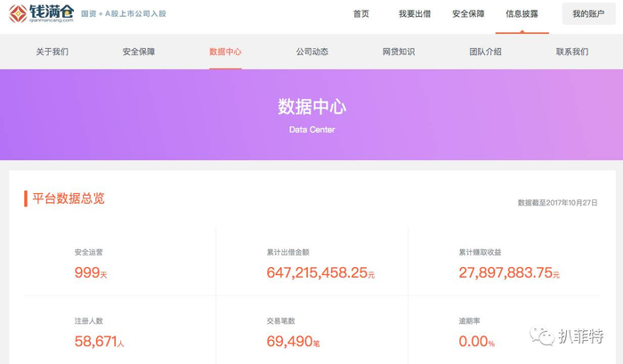Viewport: 623px width, 364px height.
Task: Click the 平台数据总览 section heading
Action: pyautogui.click(x=69, y=198)
